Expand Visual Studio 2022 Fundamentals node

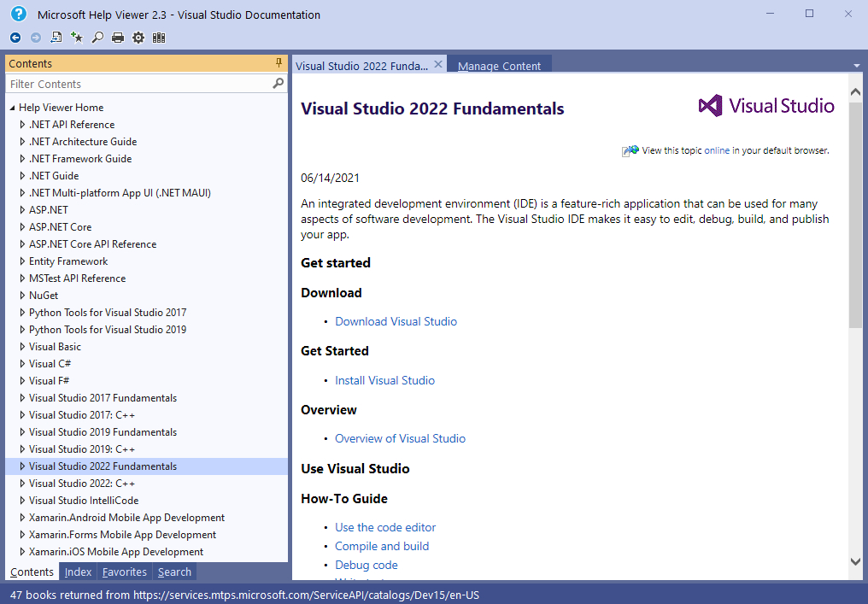[22, 466]
